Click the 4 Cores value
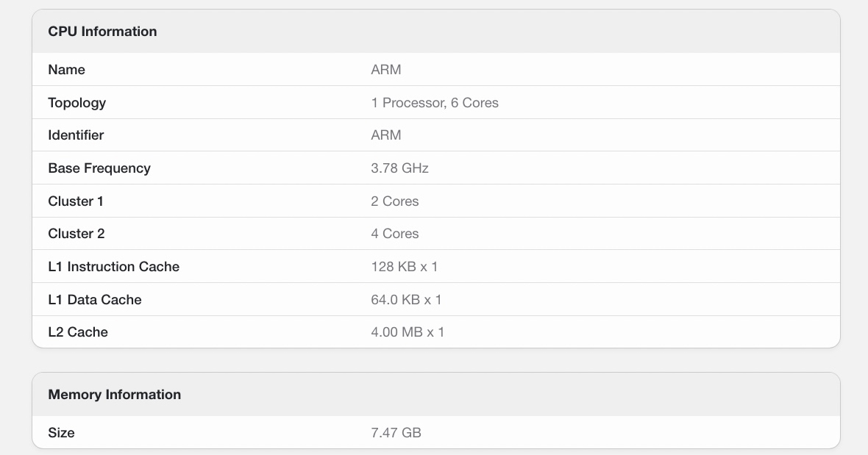The width and height of the screenshot is (868, 455). [x=395, y=233]
